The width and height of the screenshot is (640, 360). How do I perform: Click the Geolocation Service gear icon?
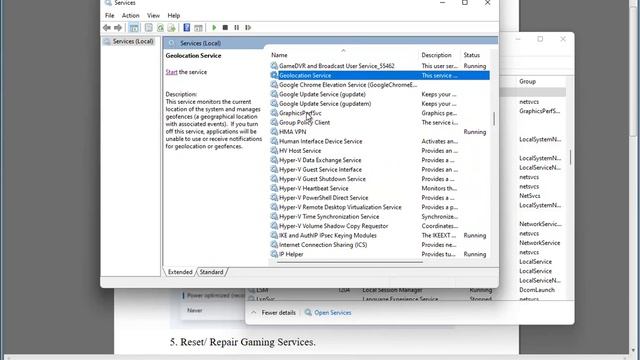pyautogui.click(x=274, y=76)
